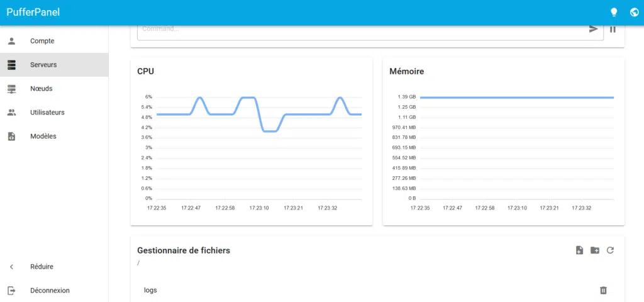Click the Compte person icon
The width and height of the screenshot is (644, 302).
click(x=11, y=41)
